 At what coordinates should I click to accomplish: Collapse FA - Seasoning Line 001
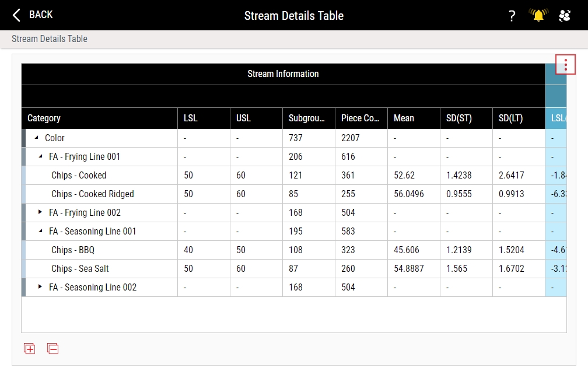click(x=40, y=231)
